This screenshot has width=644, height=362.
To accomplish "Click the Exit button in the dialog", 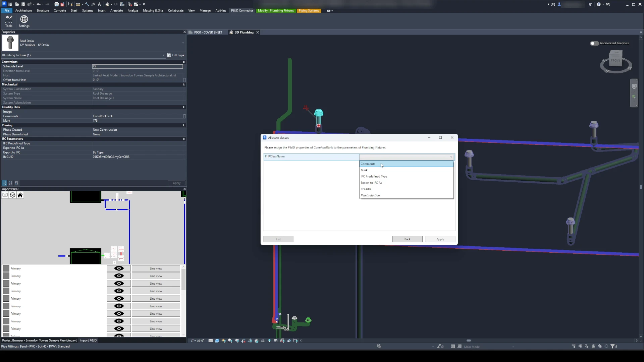I will [x=278, y=239].
